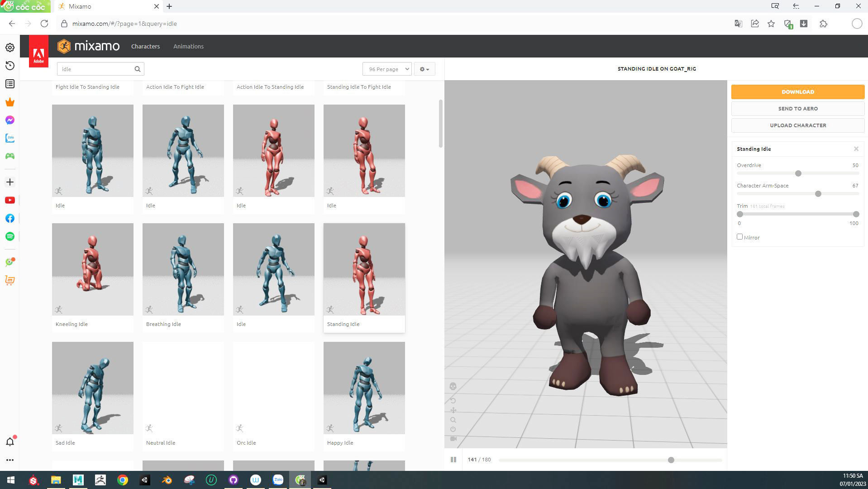Open a new browser tab
Screen dimensions: 868x489
point(169,6)
